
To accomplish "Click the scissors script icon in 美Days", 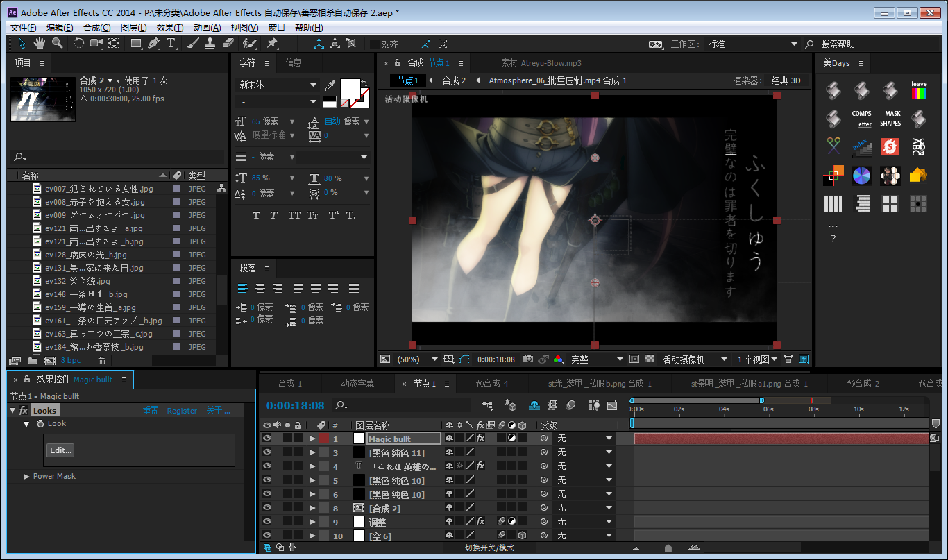I will click(833, 146).
